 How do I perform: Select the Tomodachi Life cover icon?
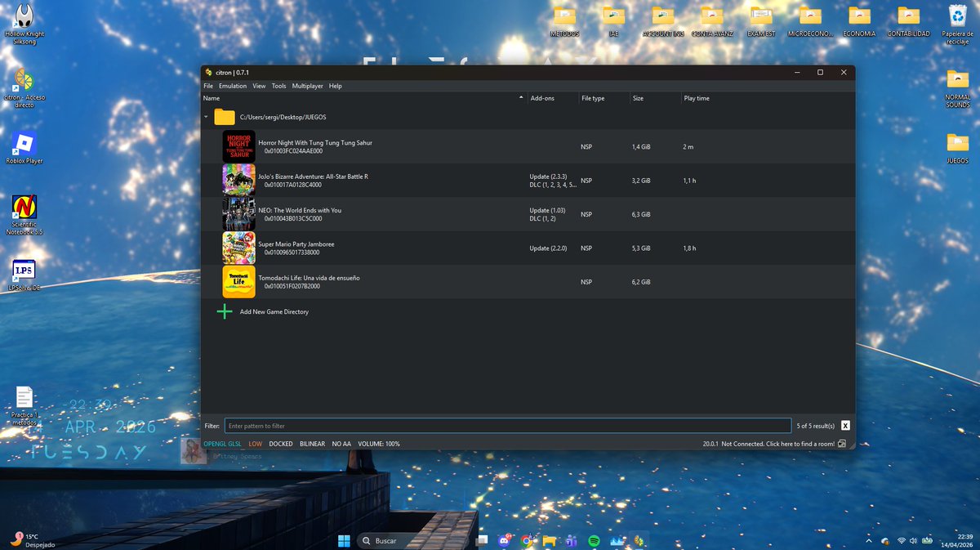tap(238, 282)
